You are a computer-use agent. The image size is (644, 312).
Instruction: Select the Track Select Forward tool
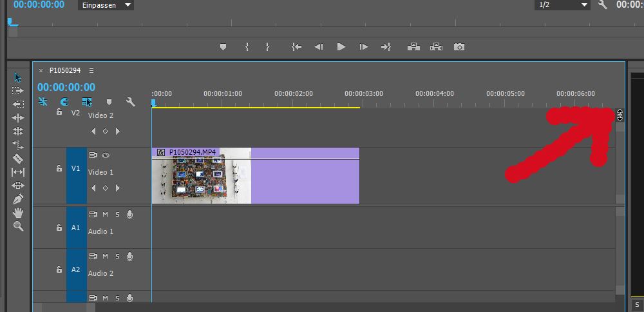coord(17,90)
